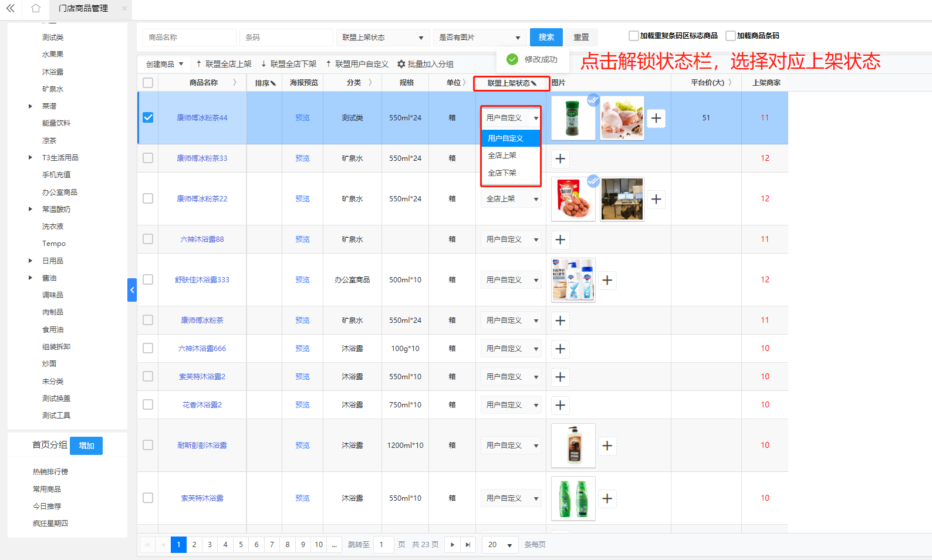
Task: Jump to the last page icon
Action: click(x=468, y=545)
